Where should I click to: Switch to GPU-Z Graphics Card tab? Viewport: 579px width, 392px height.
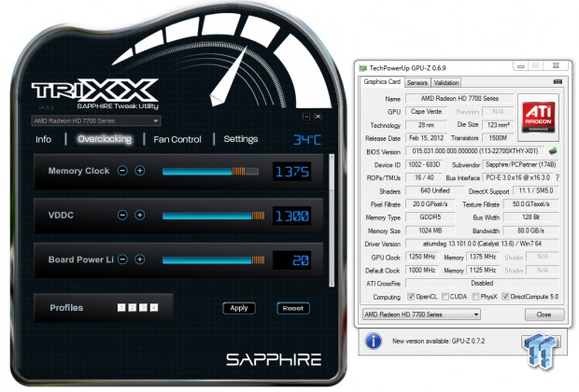click(382, 81)
